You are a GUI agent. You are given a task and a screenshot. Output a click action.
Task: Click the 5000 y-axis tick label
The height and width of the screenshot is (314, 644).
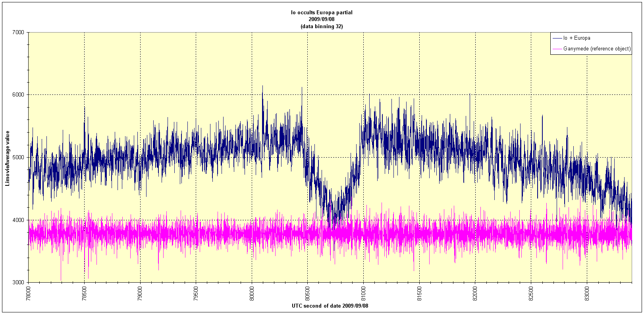(19, 157)
